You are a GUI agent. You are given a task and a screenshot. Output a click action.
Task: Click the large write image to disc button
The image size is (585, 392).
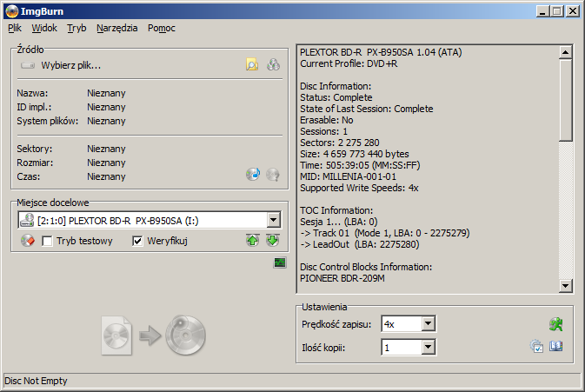pyautogui.click(x=154, y=336)
